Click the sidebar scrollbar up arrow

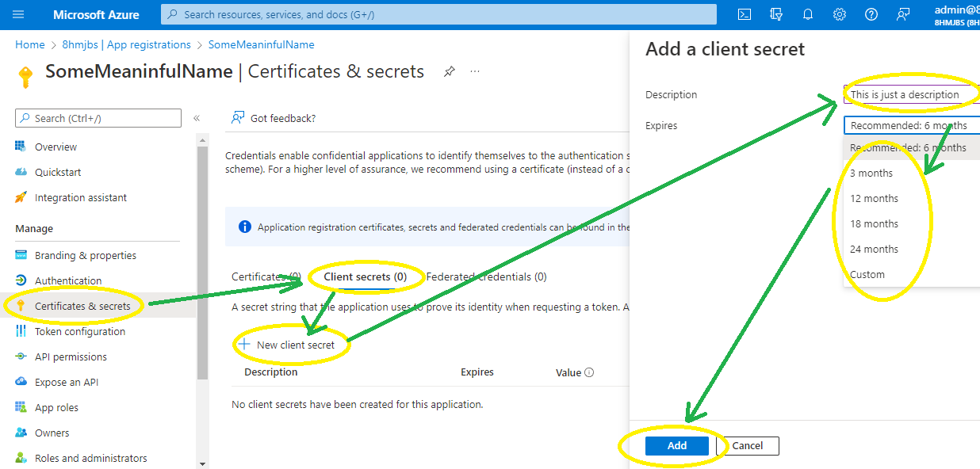pos(202,141)
